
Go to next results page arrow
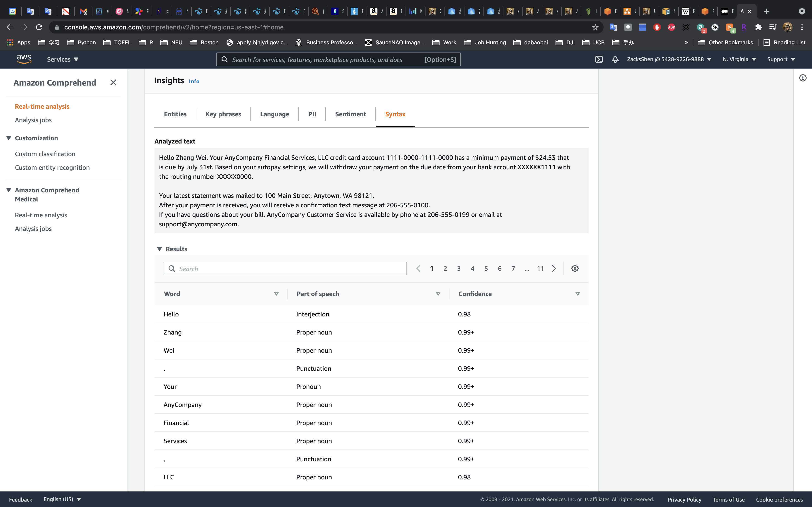[x=554, y=269]
